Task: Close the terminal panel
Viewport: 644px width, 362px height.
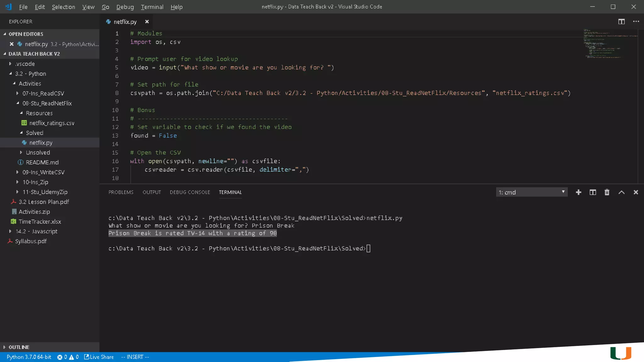Action: (x=636, y=192)
